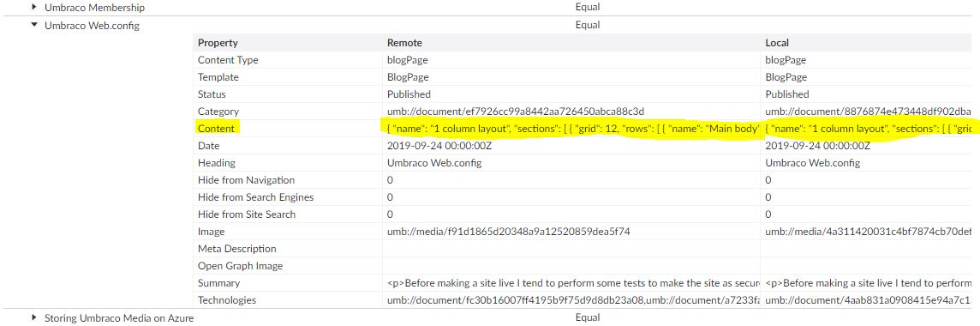The width and height of the screenshot is (980, 326).
Task: Click Local Hide from Navigation value '0'
Action: click(x=768, y=180)
